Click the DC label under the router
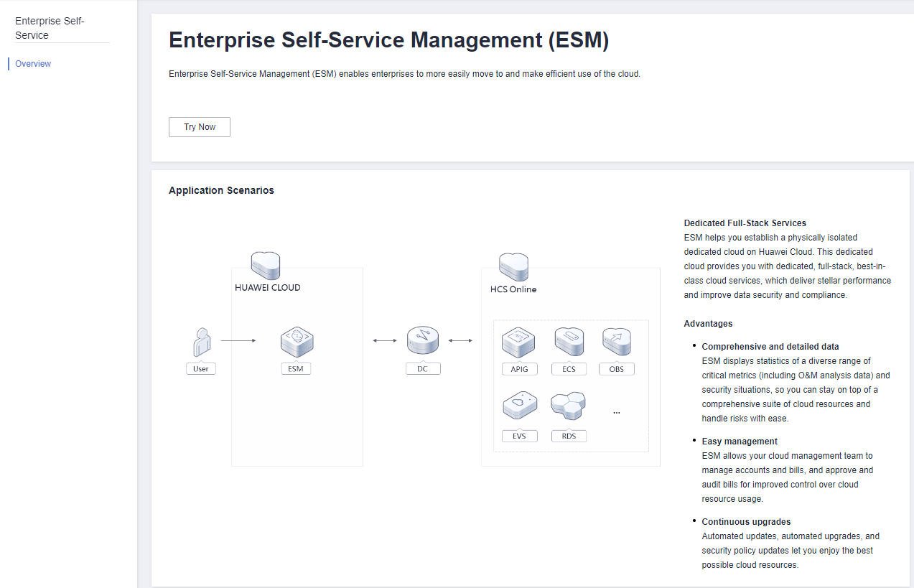 click(x=422, y=369)
